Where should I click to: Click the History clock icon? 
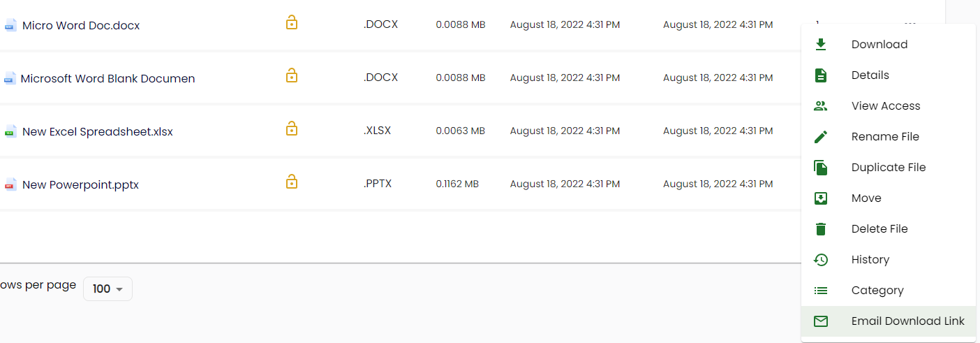(821, 259)
